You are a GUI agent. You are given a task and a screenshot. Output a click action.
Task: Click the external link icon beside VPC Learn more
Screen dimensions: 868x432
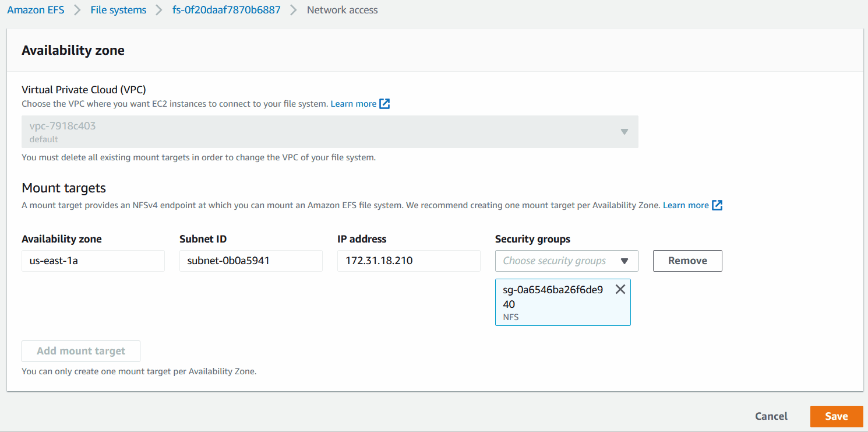[384, 103]
